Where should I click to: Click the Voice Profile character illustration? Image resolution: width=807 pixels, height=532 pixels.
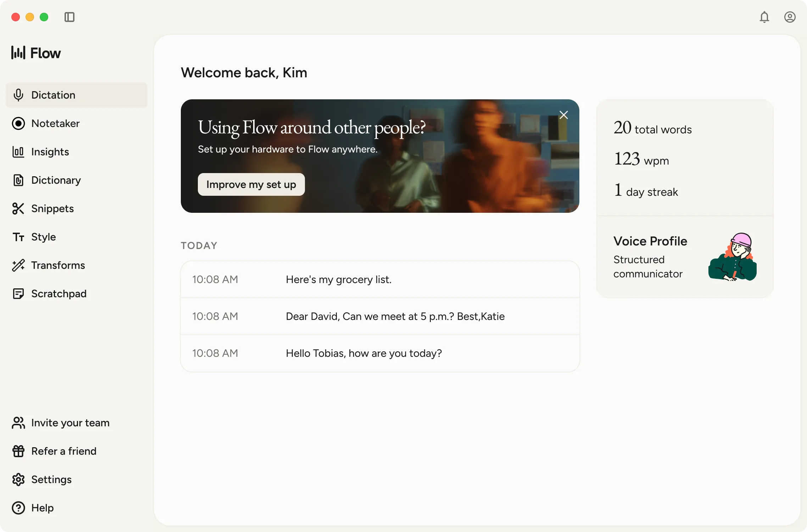click(733, 257)
